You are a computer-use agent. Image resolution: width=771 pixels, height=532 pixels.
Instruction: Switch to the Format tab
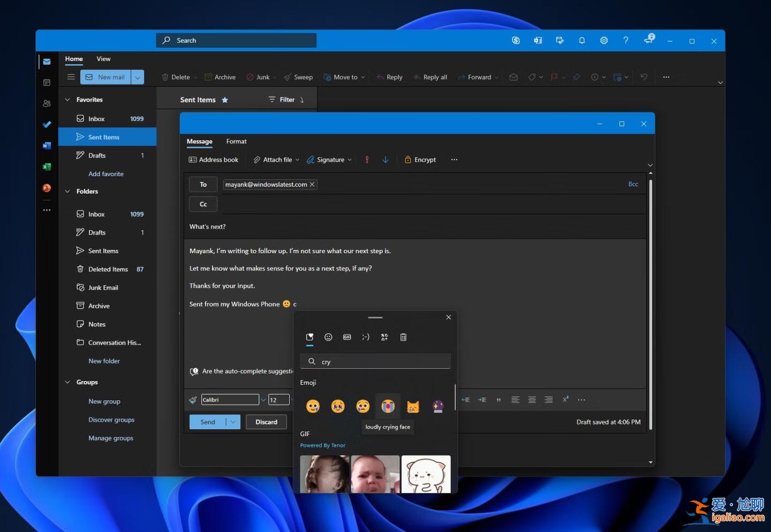(x=236, y=141)
